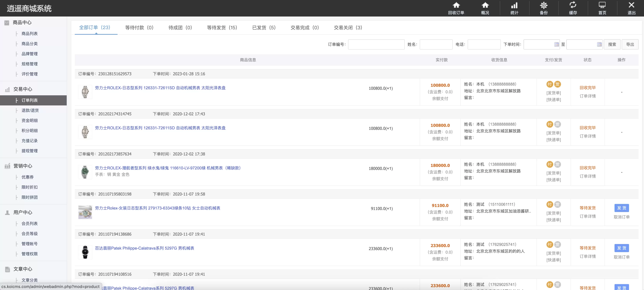Screen dimensions: 644x290
Task: Switch to 交易关闭 (3) tab
Action: point(348,27)
